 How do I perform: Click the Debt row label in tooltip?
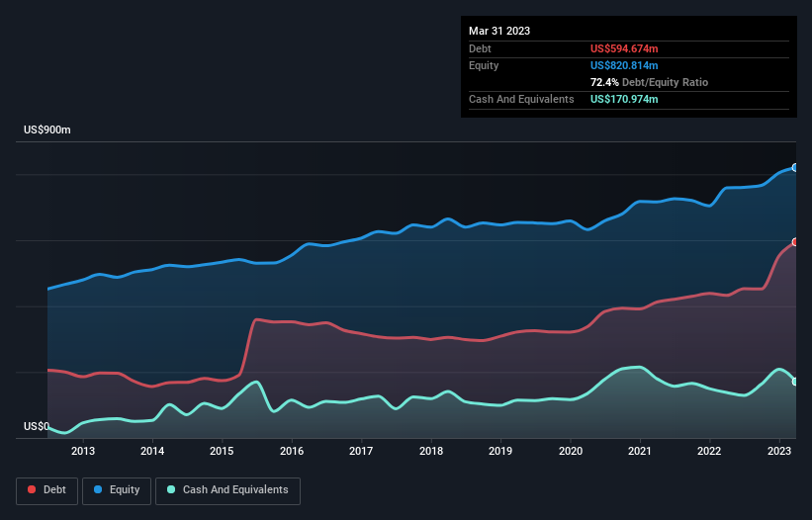(x=480, y=48)
